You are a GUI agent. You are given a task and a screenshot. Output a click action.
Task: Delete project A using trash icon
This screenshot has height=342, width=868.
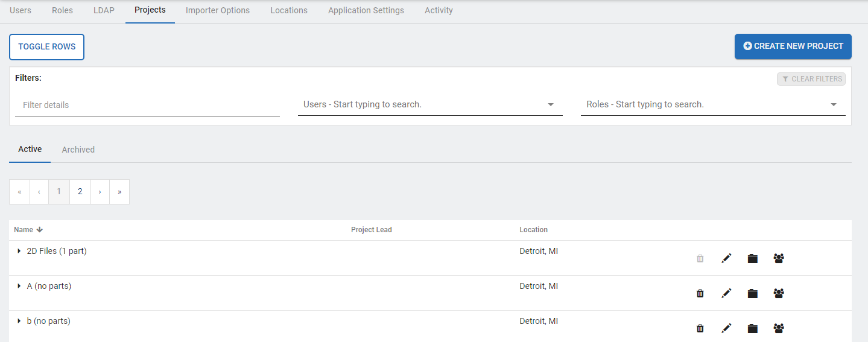tap(700, 294)
